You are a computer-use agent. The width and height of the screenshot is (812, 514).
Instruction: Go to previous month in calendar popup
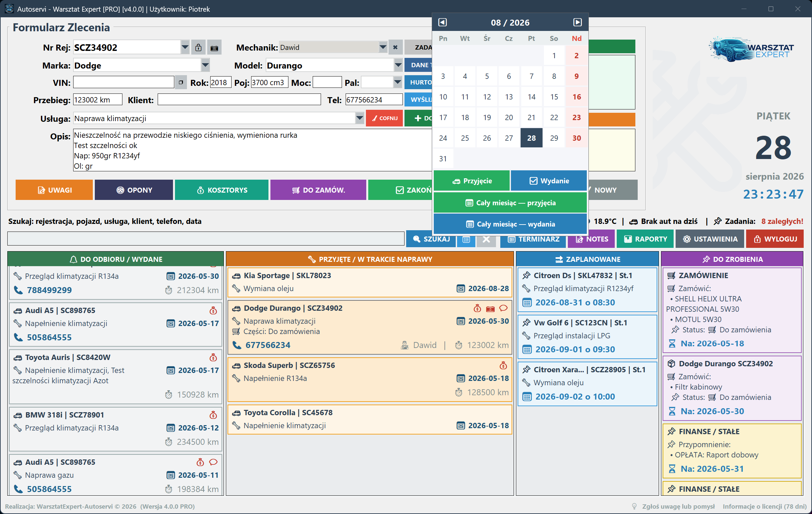pos(442,22)
